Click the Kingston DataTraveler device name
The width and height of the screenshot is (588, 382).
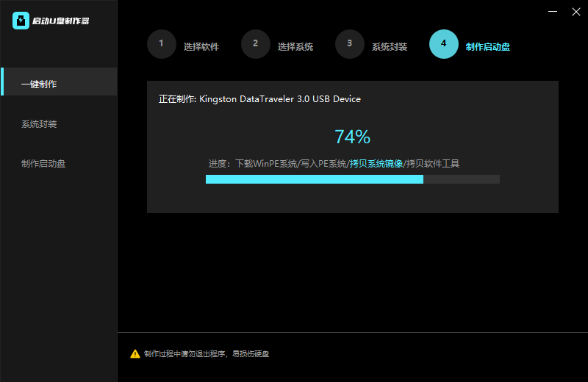[x=280, y=99]
